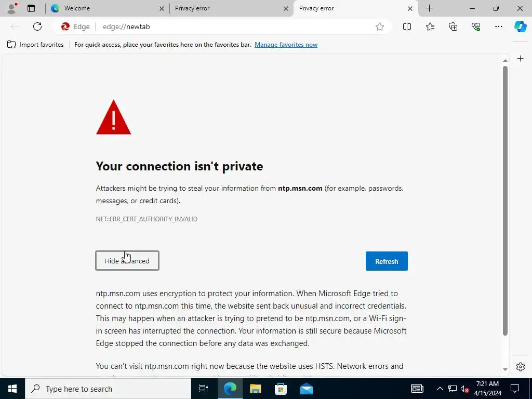Open the profile avatar menu
The width and height of the screenshot is (532, 399).
pos(12,8)
